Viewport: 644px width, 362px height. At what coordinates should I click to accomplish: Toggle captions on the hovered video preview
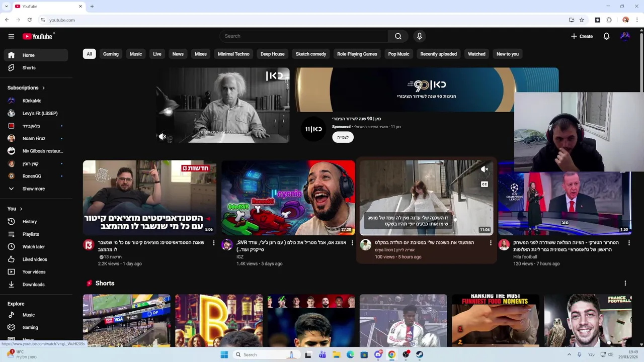coord(485,185)
